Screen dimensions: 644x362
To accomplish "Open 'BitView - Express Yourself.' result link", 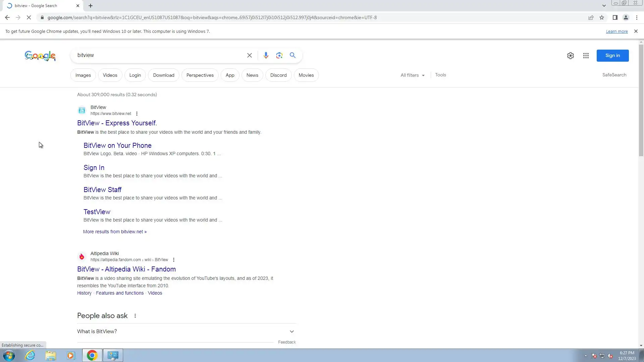I will 117,123.
